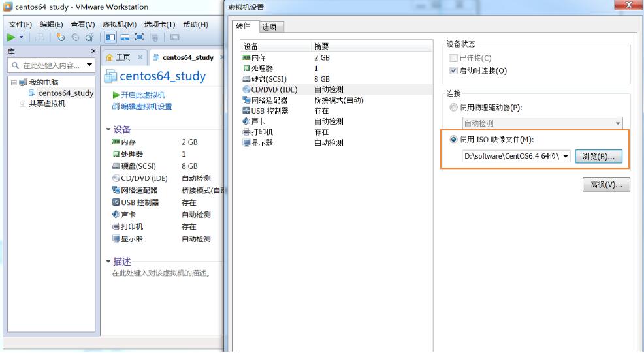The width and height of the screenshot is (644, 353).
Task: Select 共享虚拟机 in the library tree
Action: 47,104
